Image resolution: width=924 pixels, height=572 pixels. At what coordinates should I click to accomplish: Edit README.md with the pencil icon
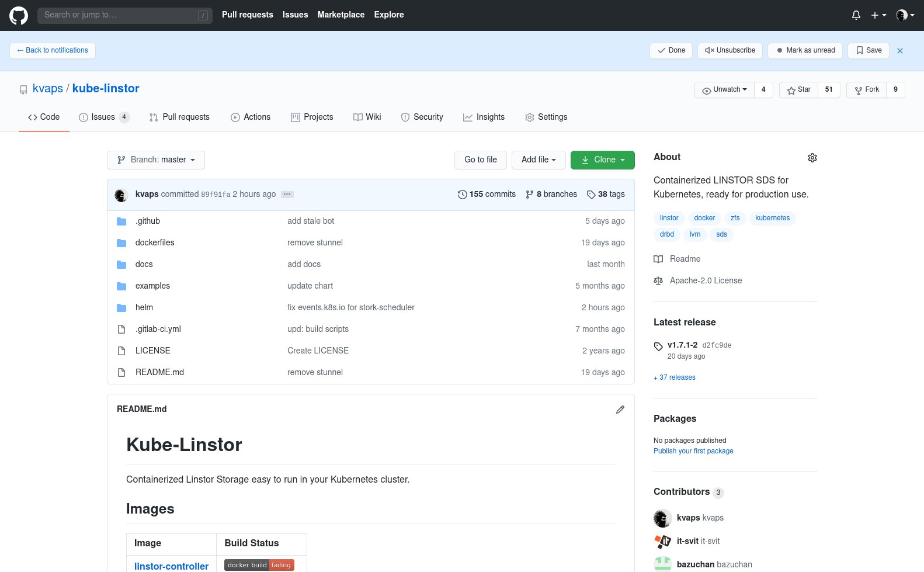(x=620, y=410)
